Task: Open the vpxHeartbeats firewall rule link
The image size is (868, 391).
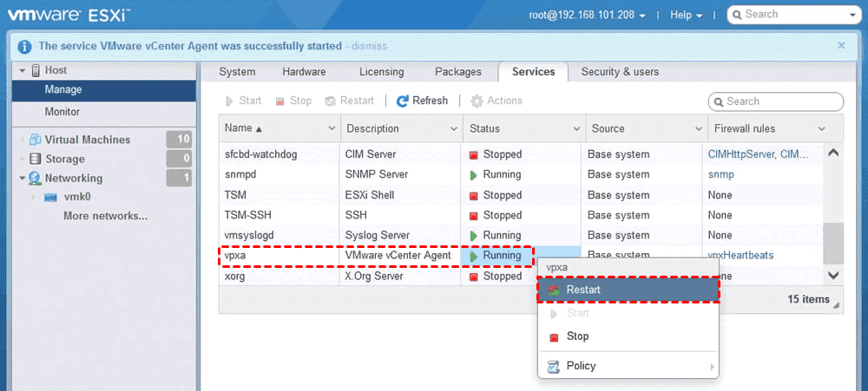Action: [x=740, y=256]
